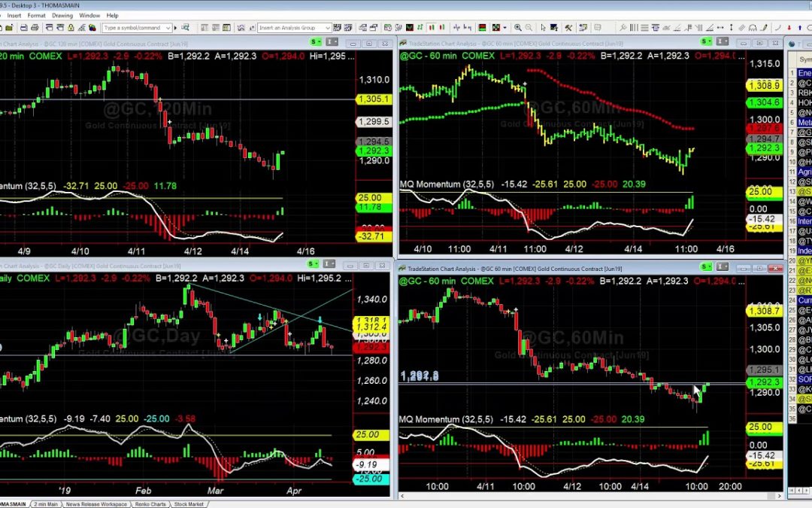Switch to News Release Workspace tab
The width and height of the screenshot is (812, 508).
[x=96, y=503]
